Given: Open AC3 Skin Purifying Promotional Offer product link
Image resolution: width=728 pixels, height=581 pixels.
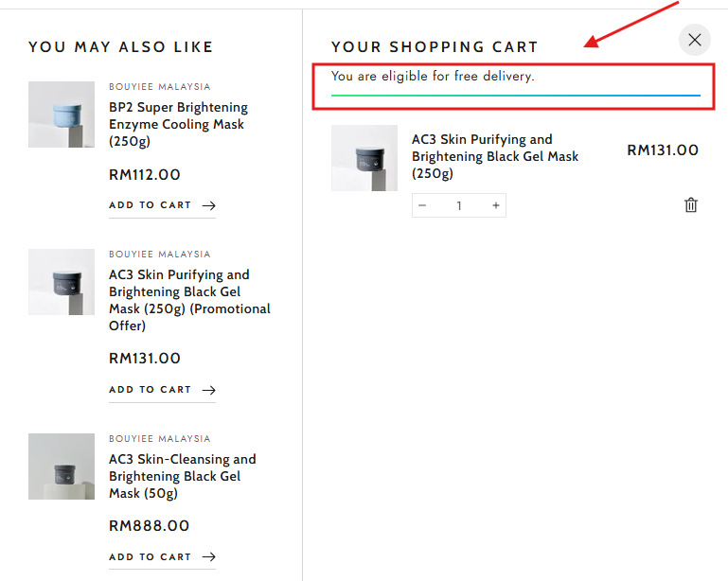Looking at the screenshot, I should click(x=189, y=300).
